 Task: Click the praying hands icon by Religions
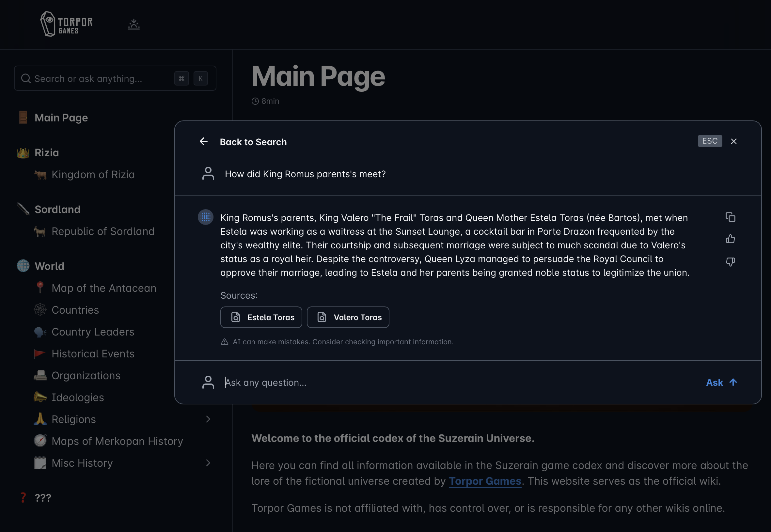click(x=40, y=419)
